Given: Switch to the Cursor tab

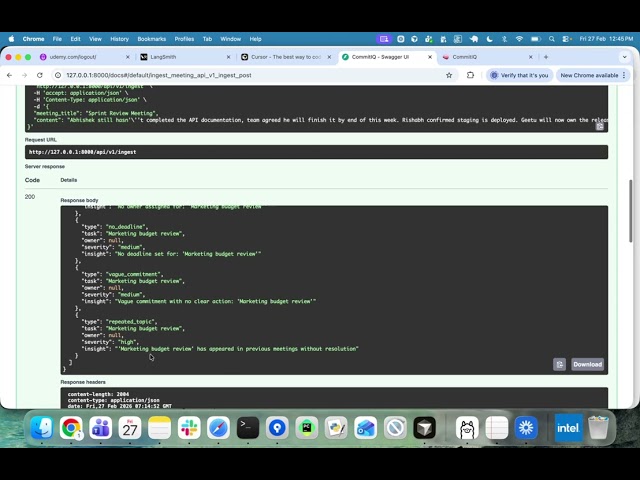Looking at the screenshot, I should click(x=286, y=57).
